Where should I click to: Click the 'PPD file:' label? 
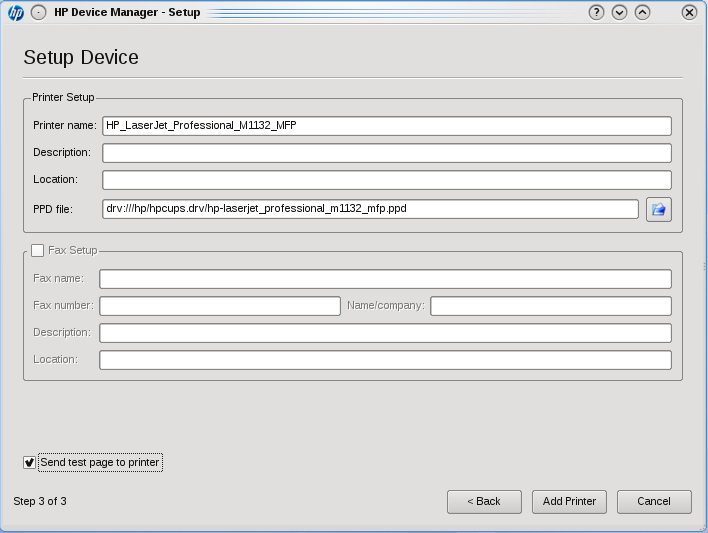tap(53, 210)
